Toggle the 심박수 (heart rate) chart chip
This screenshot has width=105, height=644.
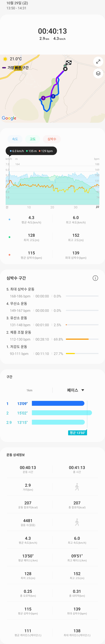coord(52,139)
